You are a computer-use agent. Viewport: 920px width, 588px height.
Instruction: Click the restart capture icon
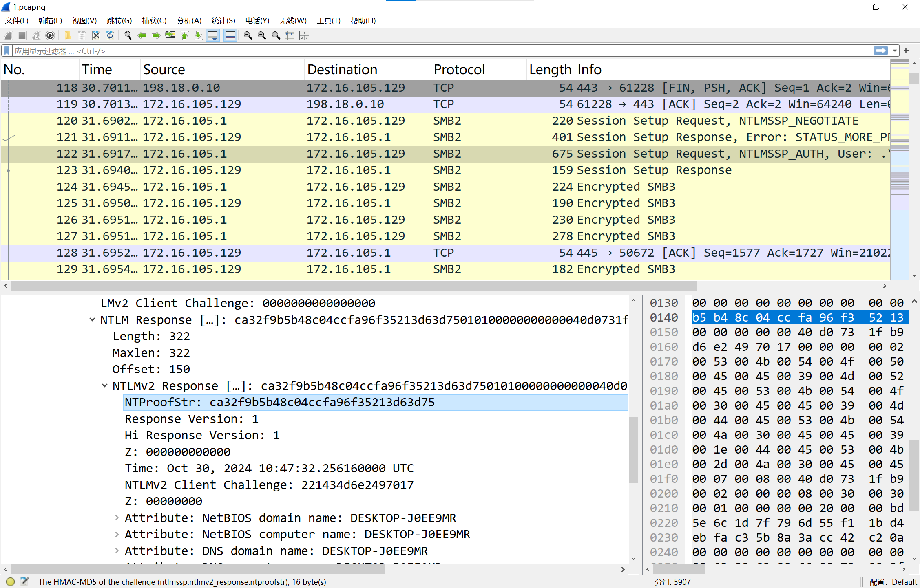[x=36, y=36]
